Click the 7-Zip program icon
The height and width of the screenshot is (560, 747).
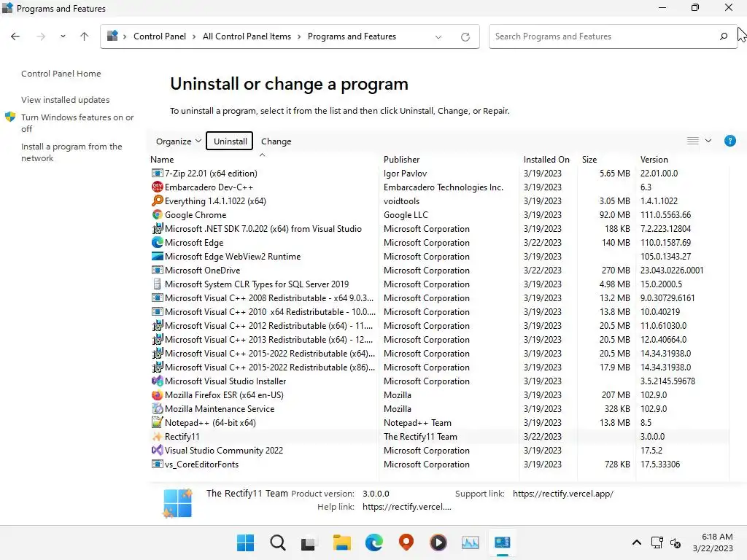[157, 174]
